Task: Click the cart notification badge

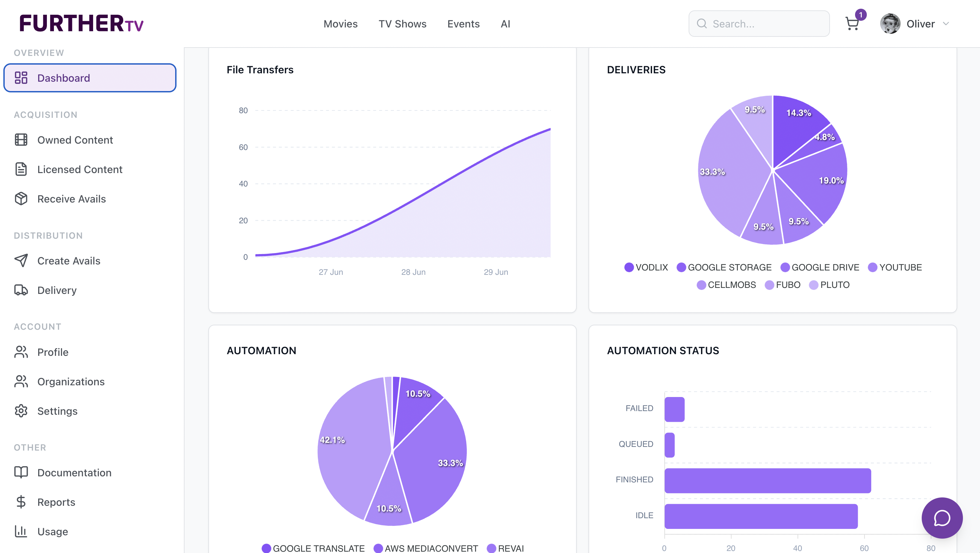Action: tap(860, 14)
